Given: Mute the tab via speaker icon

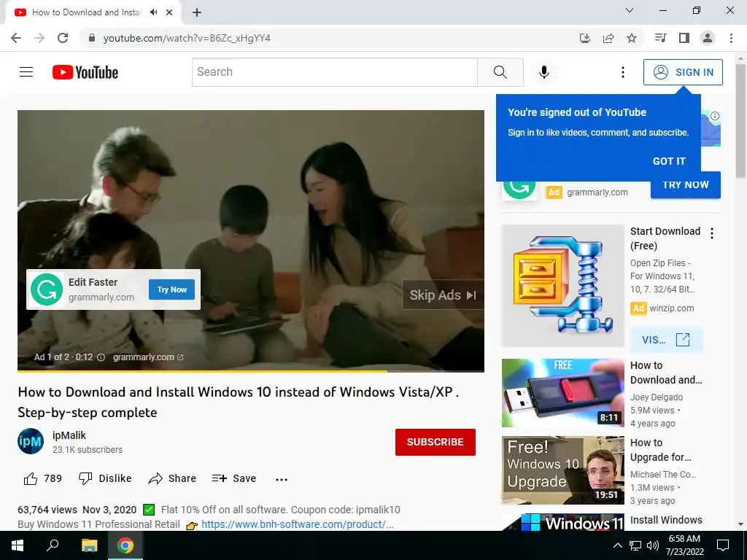Looking at the screenshot, I should pyautogui.click(x=153, y=12).
